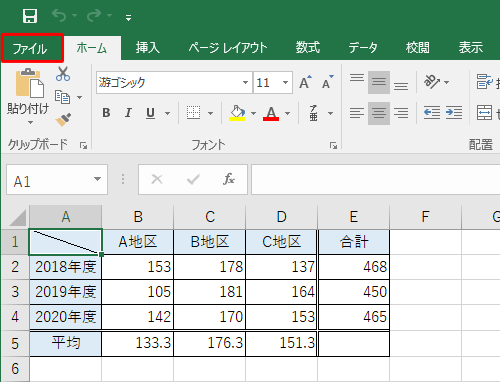
Task: Expand the phonetic guide options arrow
Action: 330,114
